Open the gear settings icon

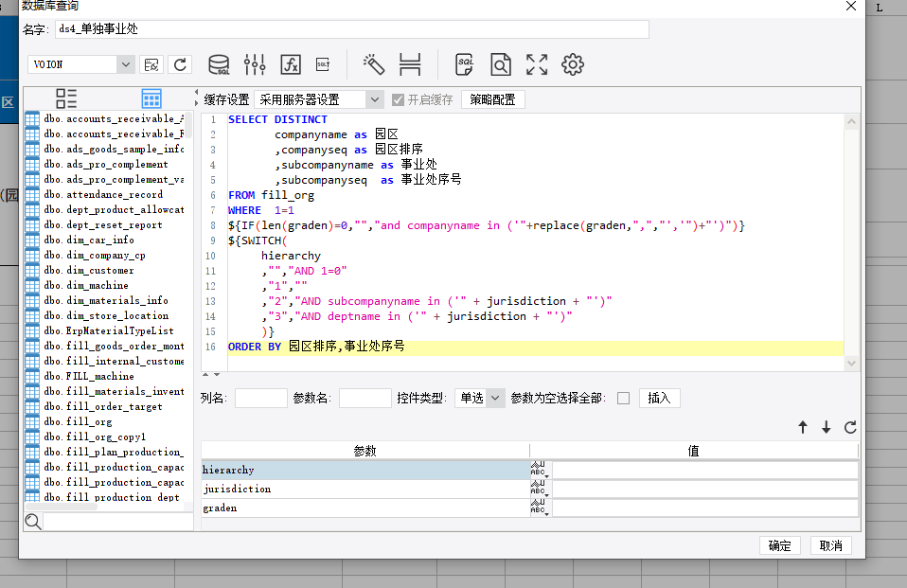[x=573, y=64]
